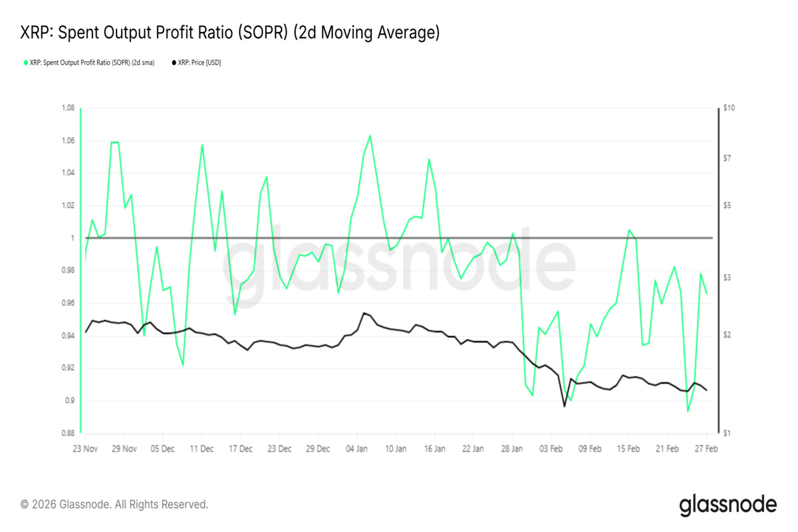Select the 27 Feb date label
Screen dimensions: 798x532
(x=707, y=449)
